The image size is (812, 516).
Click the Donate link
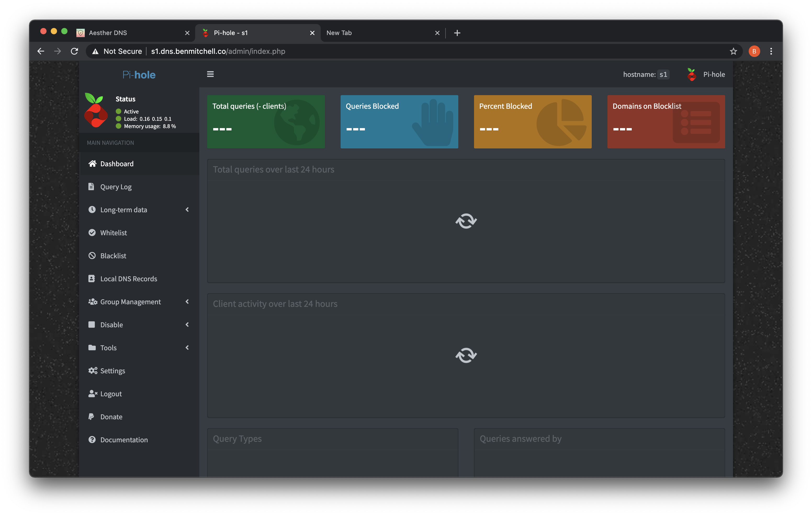[139, 417]
